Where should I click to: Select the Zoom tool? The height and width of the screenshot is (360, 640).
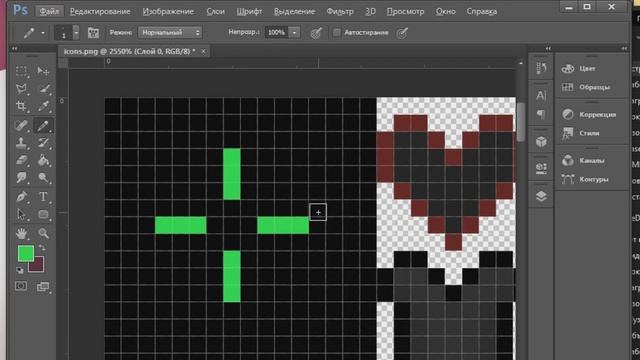pos(43,233)
